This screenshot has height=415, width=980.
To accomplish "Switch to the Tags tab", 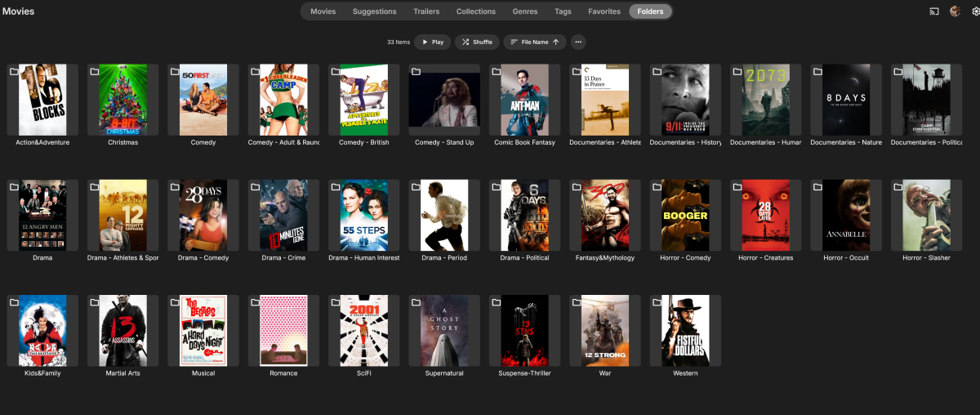I will pos(563,11).
